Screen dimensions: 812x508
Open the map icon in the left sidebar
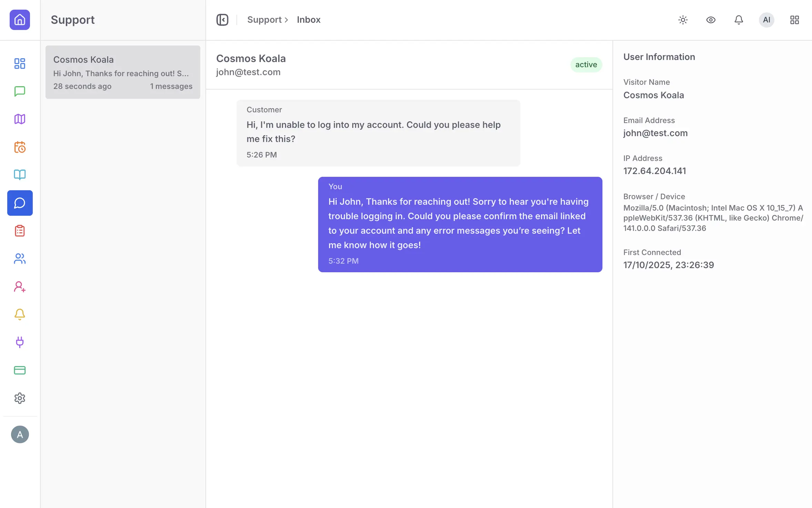20,119
